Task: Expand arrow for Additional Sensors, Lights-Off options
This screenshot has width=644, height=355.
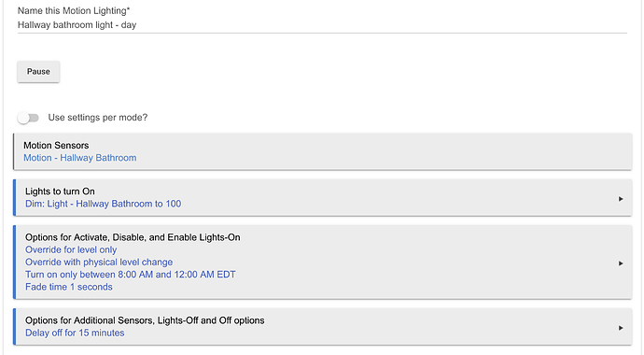Action: (621, 328)
